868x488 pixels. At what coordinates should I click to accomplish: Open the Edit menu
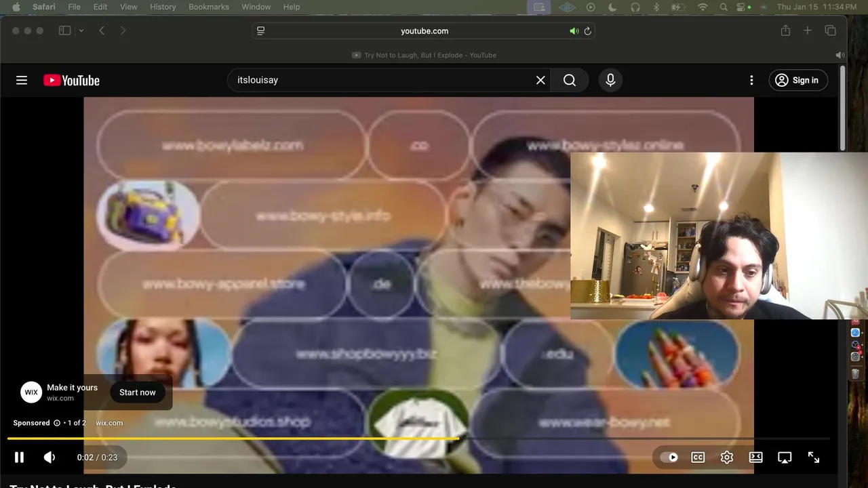[100, 7]
